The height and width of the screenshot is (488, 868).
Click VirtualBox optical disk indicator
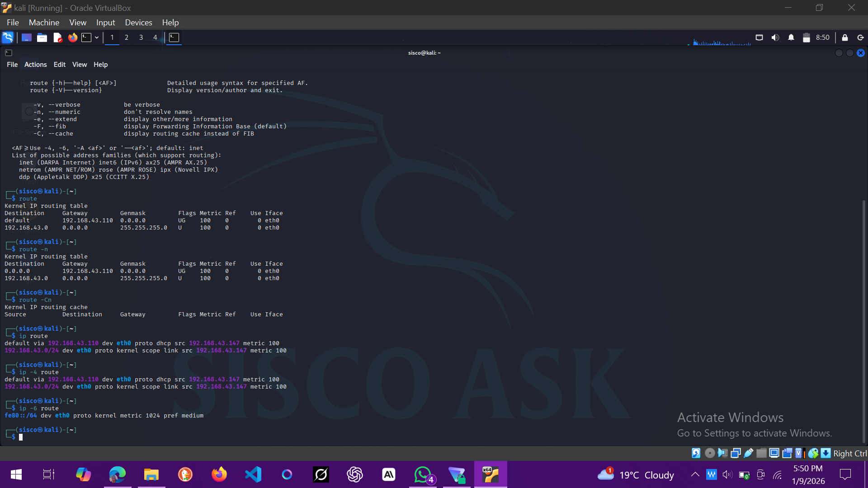coord(710,453)
